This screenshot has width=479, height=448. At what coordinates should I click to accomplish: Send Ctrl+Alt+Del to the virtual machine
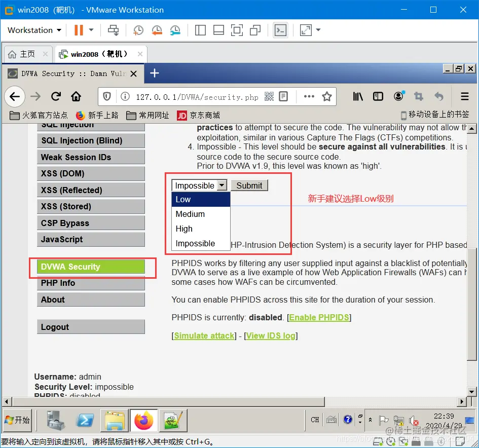coord(114,30)
